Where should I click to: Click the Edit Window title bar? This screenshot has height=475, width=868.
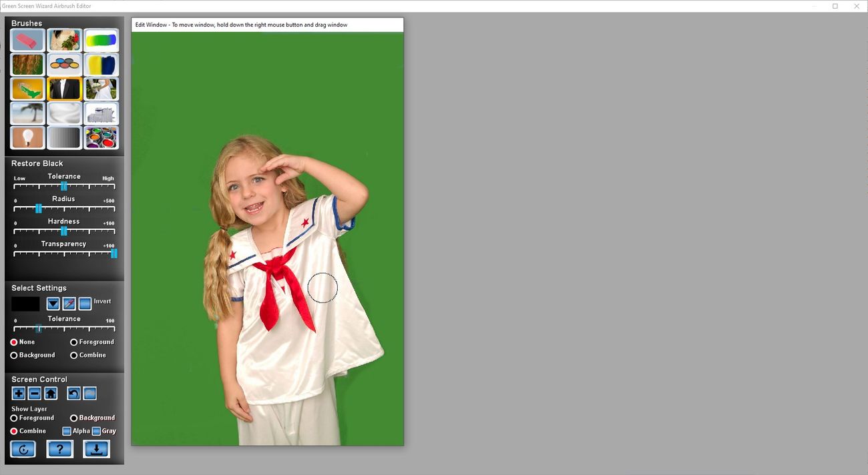pos(268,25)
